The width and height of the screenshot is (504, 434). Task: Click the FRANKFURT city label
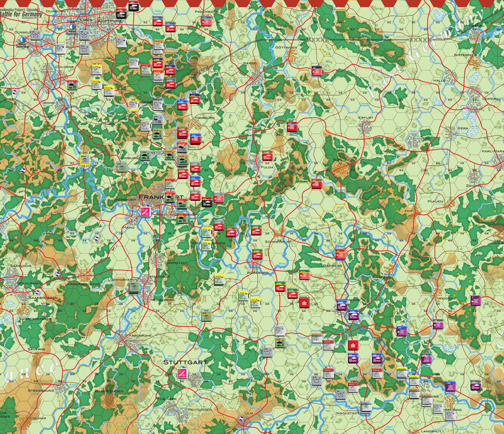[161, 197]
